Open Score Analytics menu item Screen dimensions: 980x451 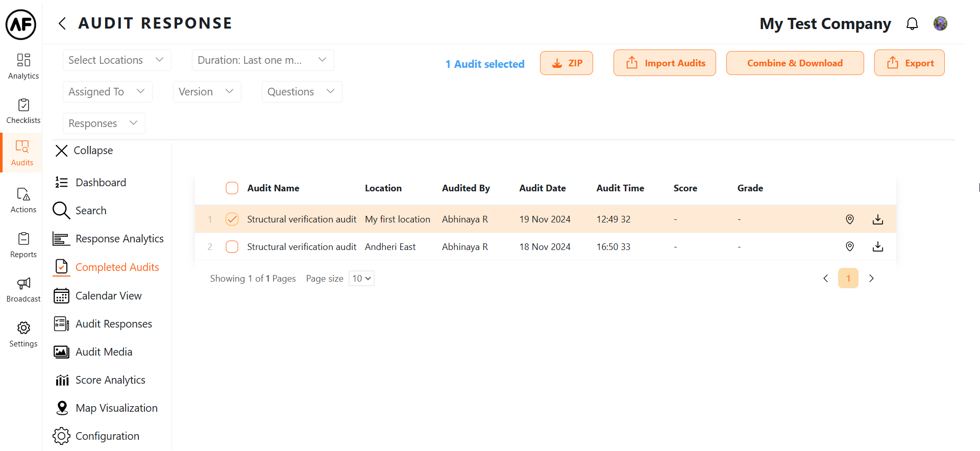coord(110,380)
